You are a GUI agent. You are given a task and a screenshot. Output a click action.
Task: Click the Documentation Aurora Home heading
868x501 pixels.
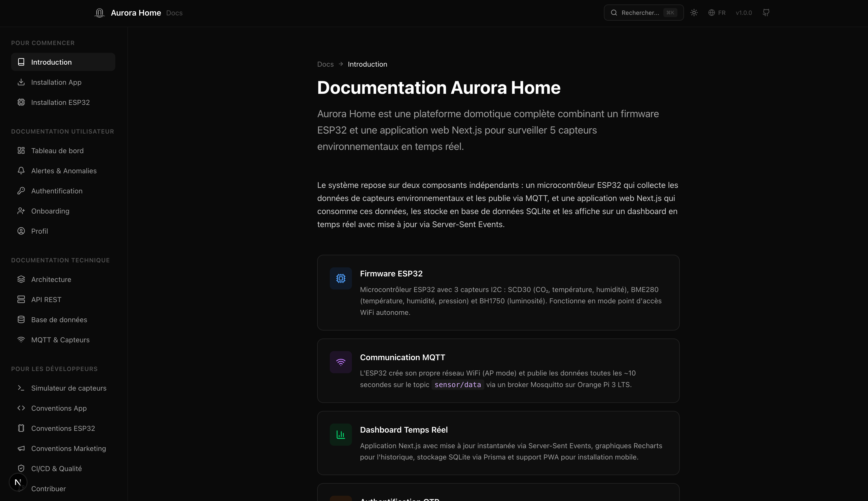(x=439, y=88)
